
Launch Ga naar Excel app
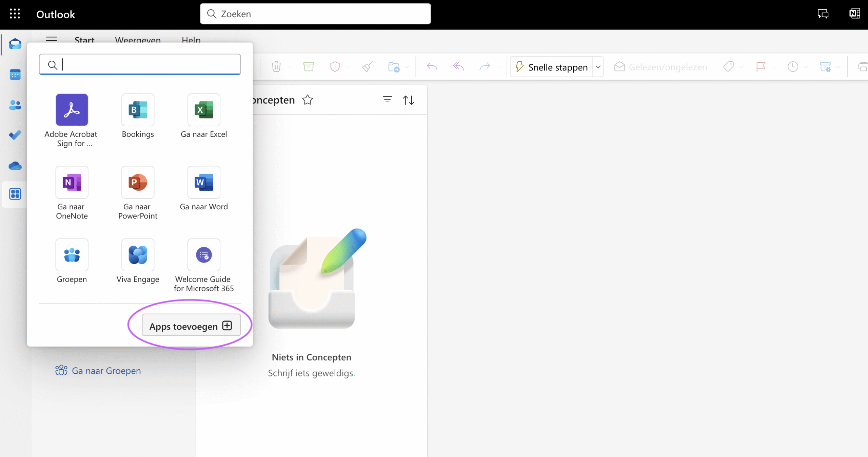[x=204, y=110]
